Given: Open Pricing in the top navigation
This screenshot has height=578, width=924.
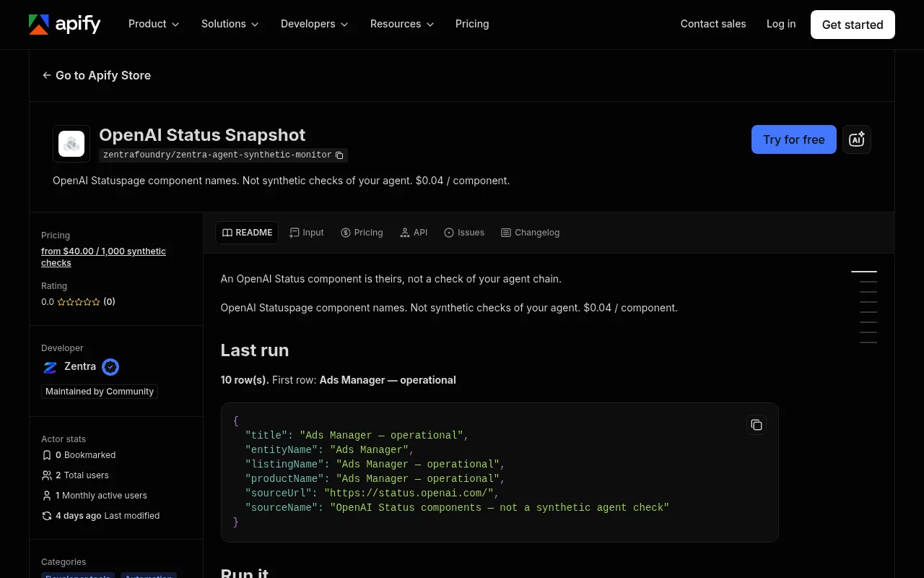Looking at the screenshot, I should tap(472, 24).
